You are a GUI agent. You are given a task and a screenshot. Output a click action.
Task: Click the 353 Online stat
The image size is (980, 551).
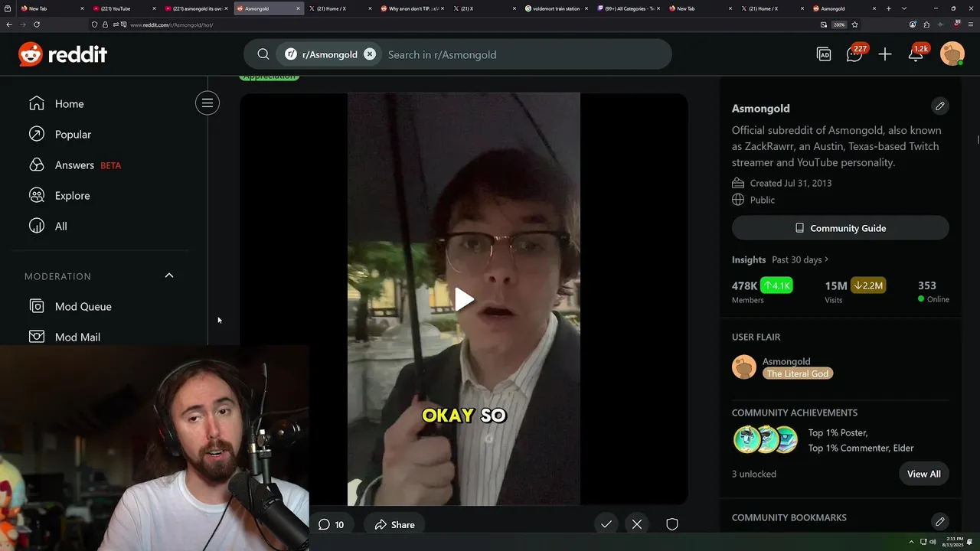tap(933, 292)
